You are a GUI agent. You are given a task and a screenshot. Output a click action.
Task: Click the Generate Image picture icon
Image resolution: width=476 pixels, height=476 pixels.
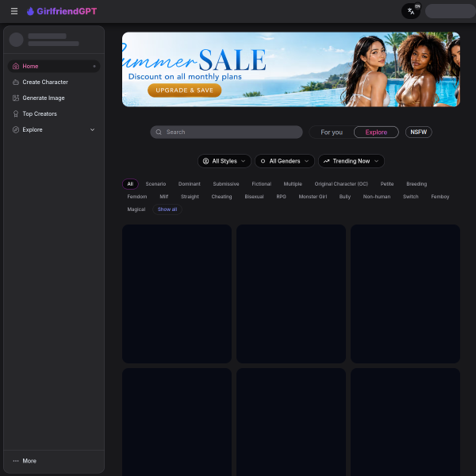click(x=16, y=98)
